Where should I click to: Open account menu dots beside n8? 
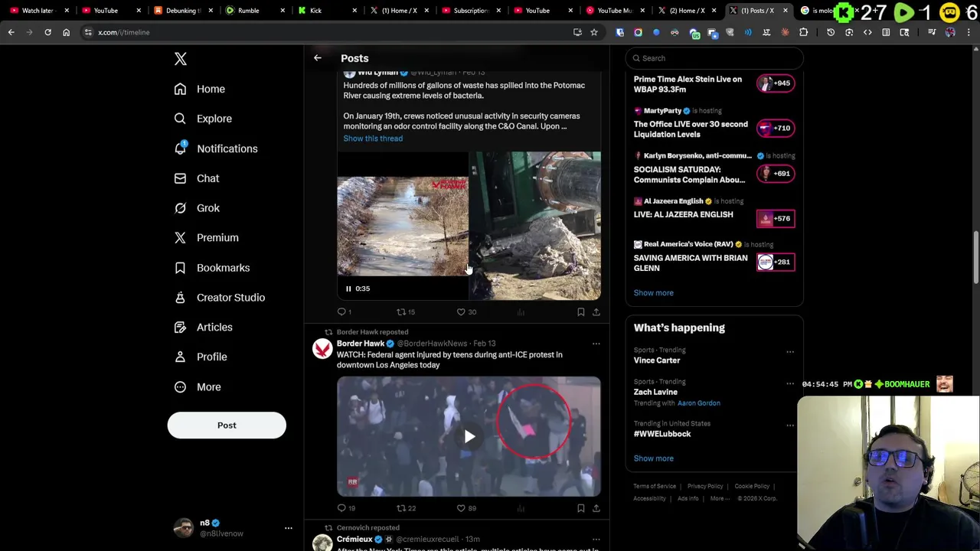[x=289, y=528]
